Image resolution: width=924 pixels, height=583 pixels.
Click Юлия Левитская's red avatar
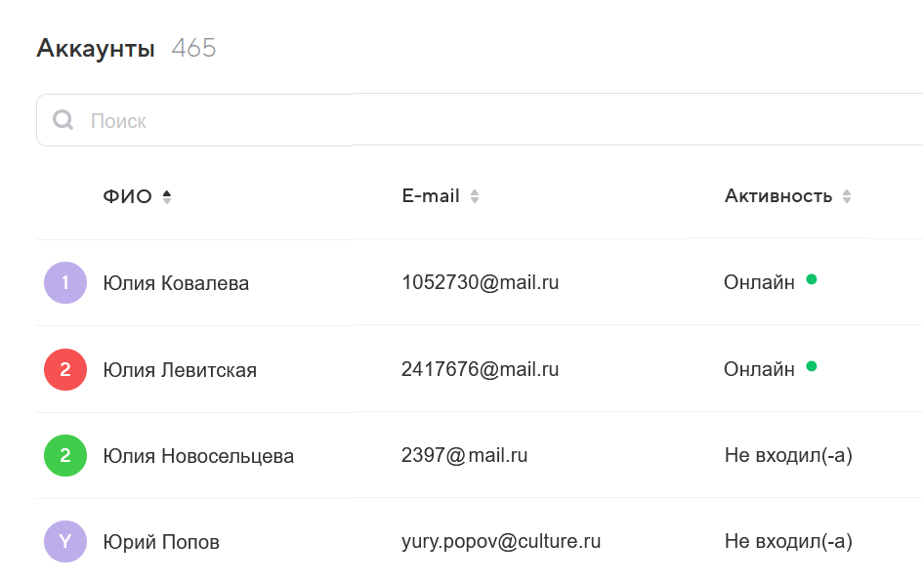pos(65,370)
